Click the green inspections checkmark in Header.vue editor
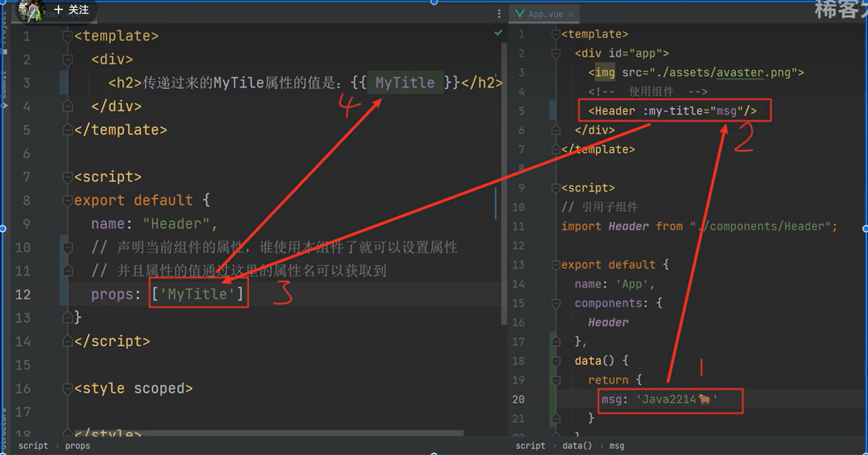This screenshot has height=455, width=868. point(498,32)
